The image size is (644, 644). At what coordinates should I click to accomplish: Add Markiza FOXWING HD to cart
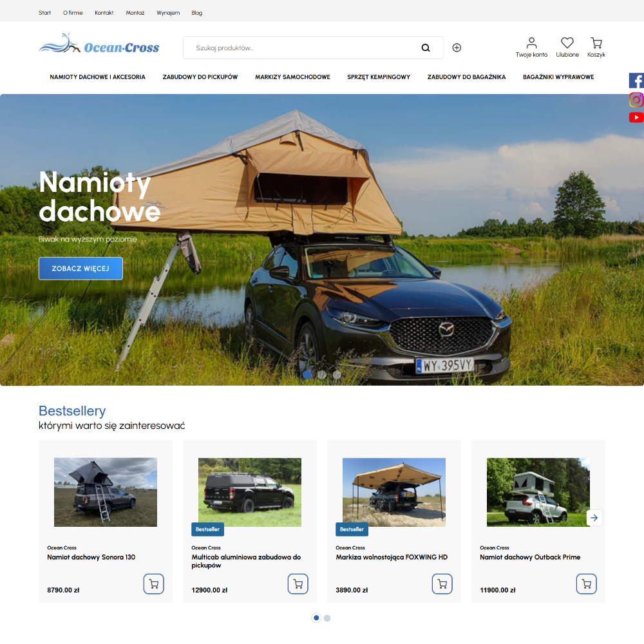pos(442,584)
